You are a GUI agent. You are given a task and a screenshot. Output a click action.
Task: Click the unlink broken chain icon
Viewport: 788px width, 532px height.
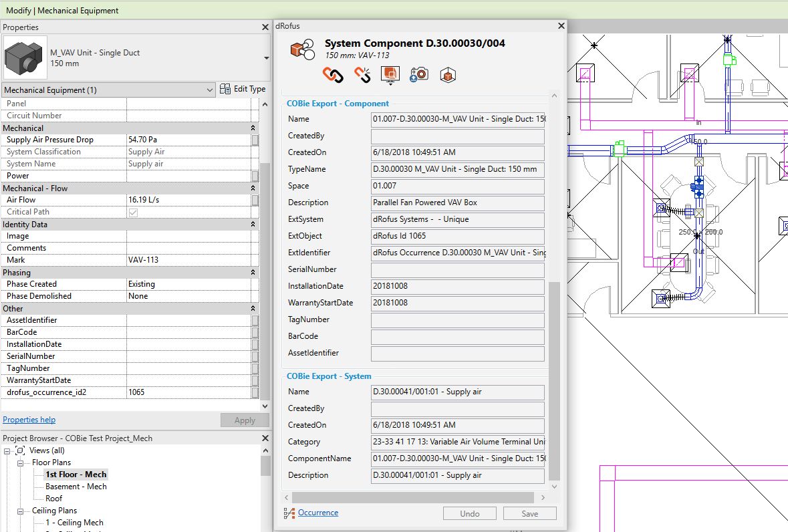362,75
